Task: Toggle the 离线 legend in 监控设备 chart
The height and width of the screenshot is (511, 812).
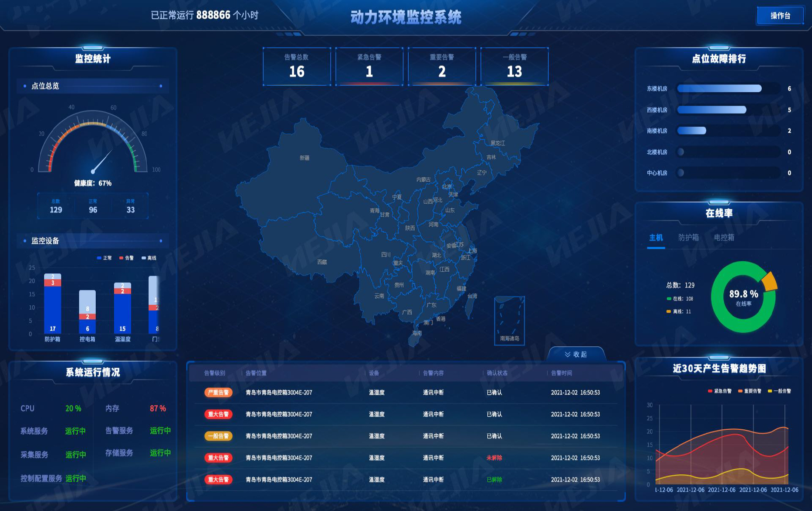Action: point(149,258)
